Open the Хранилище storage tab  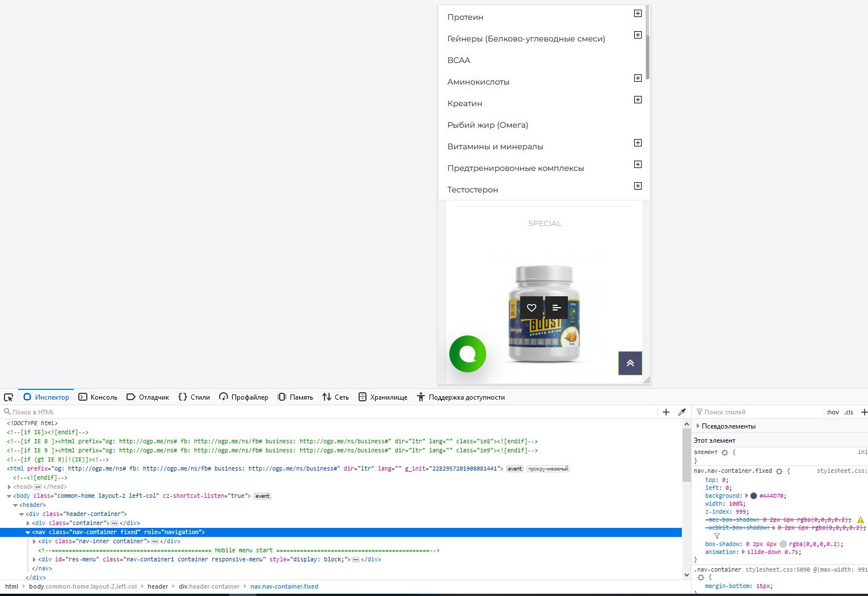click(383, 397)
